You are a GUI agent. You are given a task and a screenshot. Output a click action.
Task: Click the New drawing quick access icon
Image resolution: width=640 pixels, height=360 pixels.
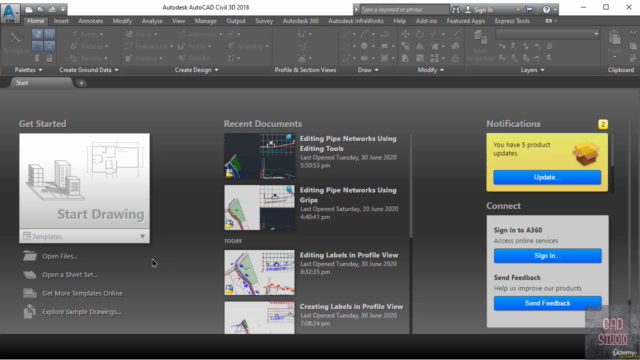29,9
